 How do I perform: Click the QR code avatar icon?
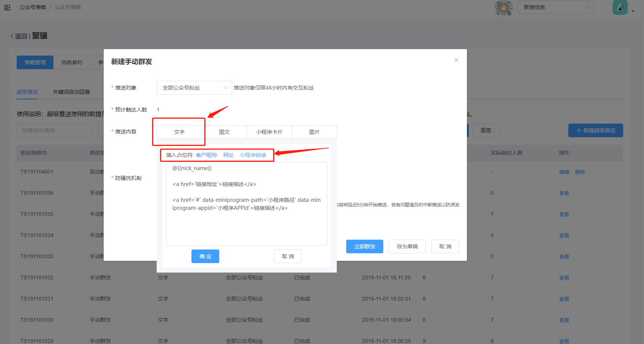click(x=504, y=8)
